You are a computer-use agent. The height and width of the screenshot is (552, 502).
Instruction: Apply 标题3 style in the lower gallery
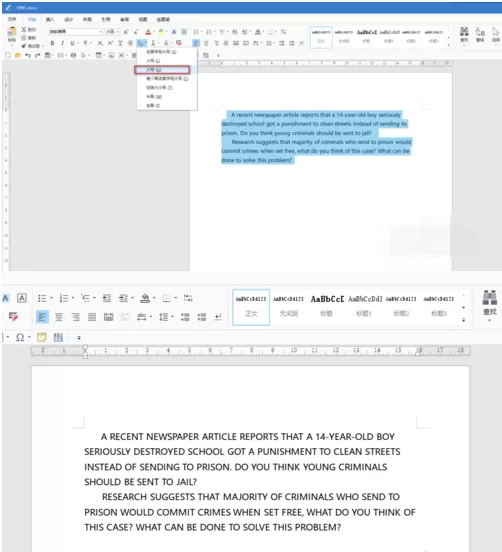tap(439, 307)
